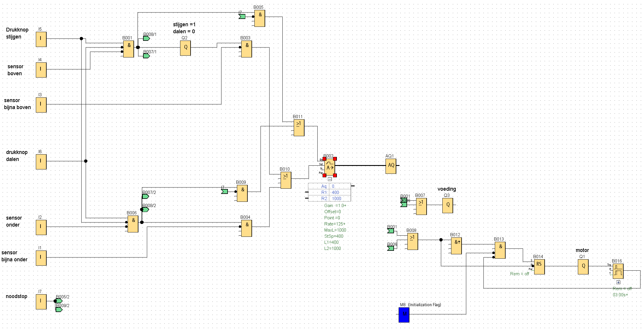Viewport: 644px width, 331px height.
Task: Select the B014 RS latch block
Action: click(x=539, y=267)
